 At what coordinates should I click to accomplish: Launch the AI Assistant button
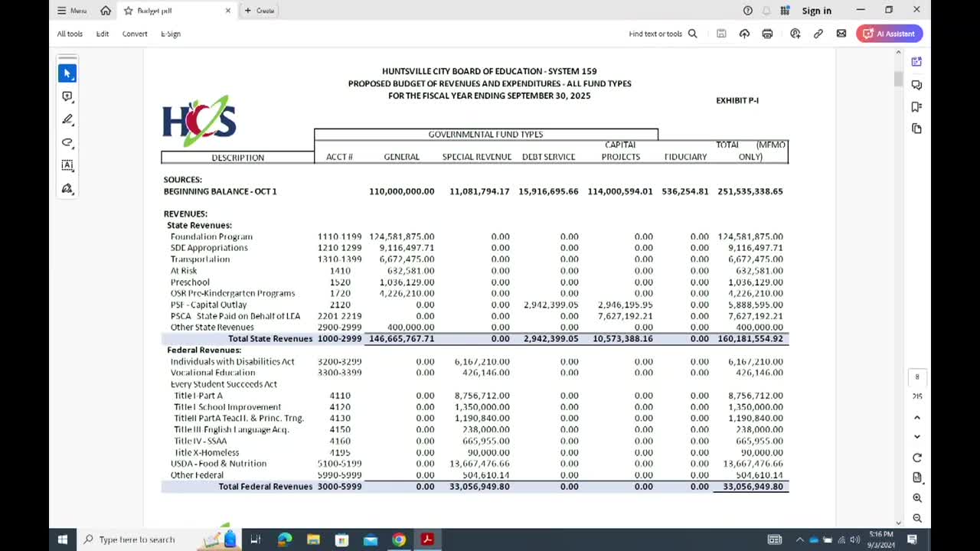[889, 34]
